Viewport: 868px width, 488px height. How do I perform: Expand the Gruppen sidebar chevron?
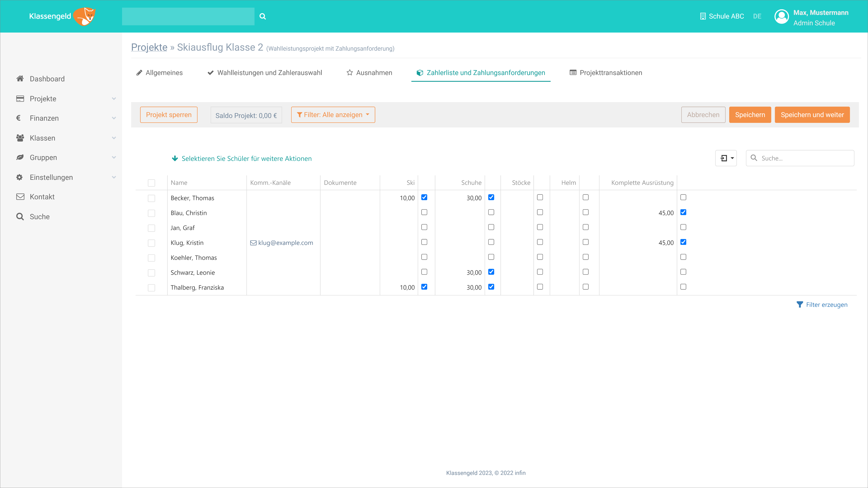(x=114, y=158)
